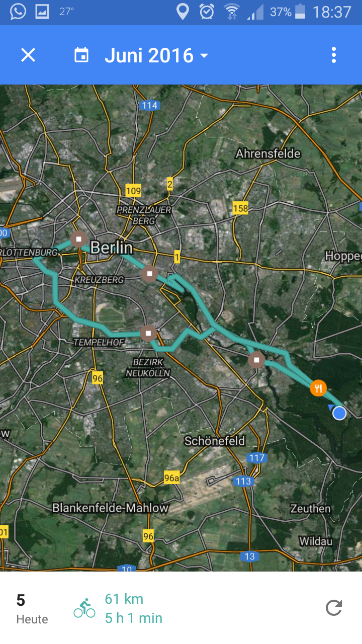Open the calendar icon in header
The height and width of the screenshot is (644, 362).
click(x=81, y=55)
